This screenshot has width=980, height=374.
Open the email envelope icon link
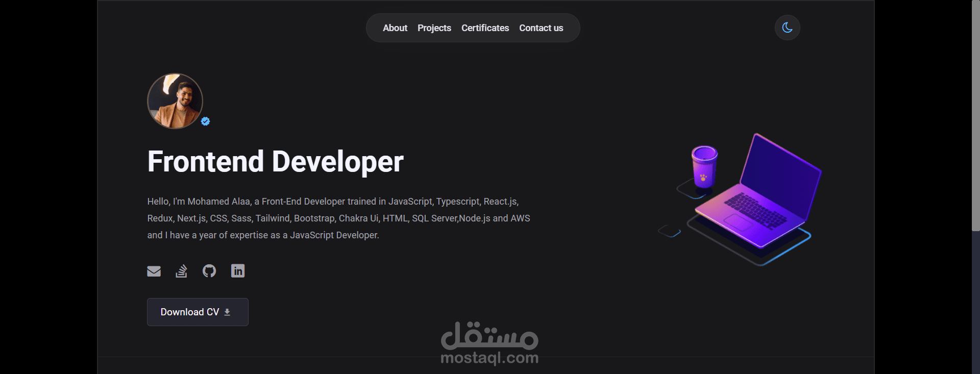click(154, 271)
